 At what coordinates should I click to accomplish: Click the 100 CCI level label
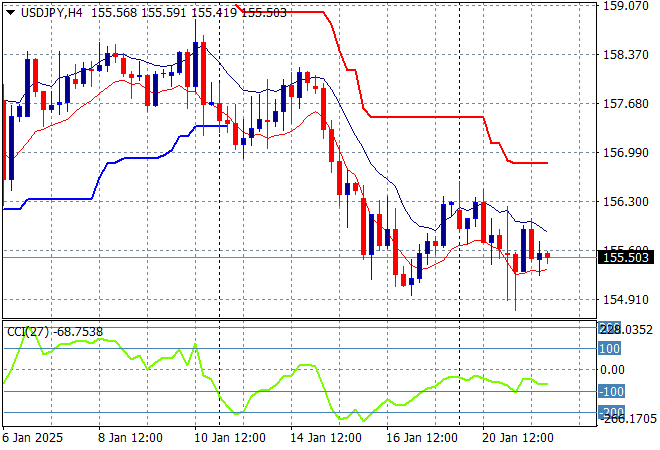click(609, 348)
